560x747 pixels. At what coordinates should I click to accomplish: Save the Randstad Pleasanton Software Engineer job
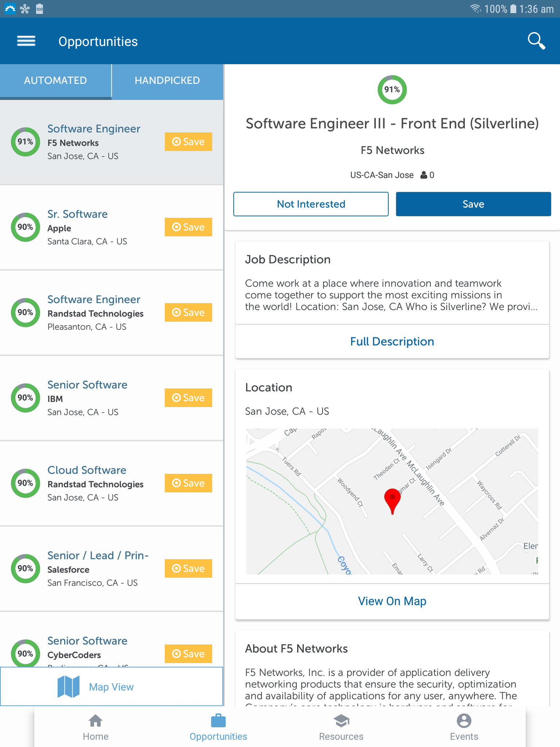pyautogui.click(x=188, y=312)
